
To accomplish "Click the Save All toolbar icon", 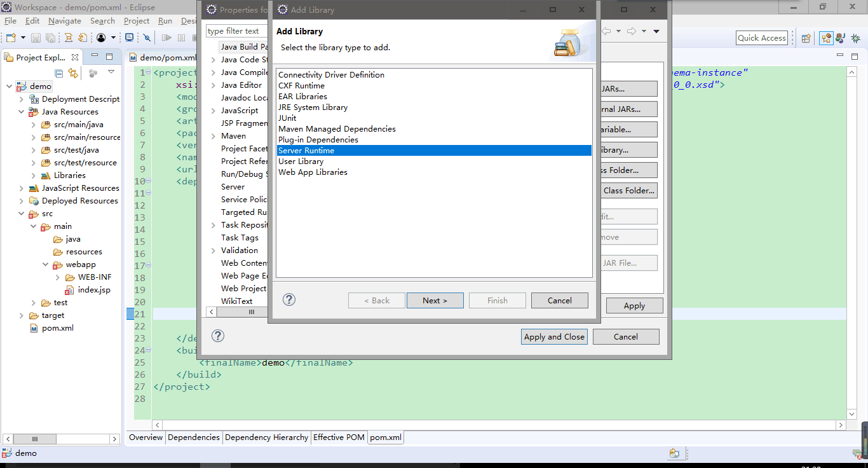I will coord(50,38).
